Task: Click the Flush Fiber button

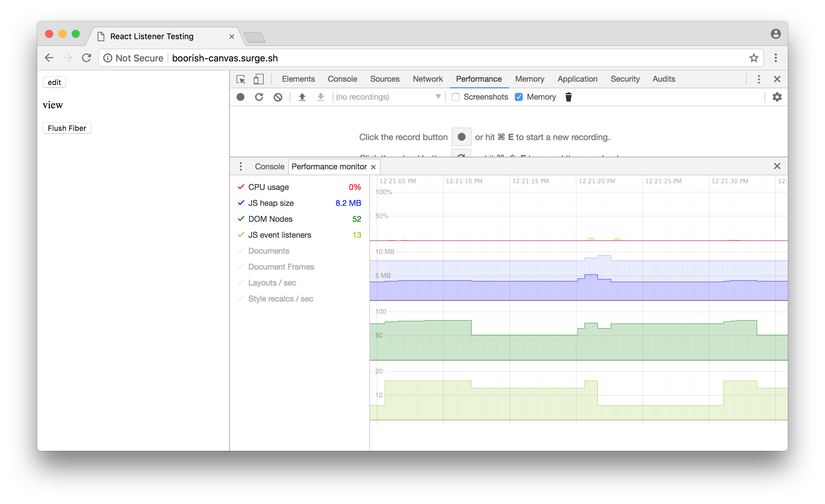Action: pyautogui.click(x=67, y=128)
